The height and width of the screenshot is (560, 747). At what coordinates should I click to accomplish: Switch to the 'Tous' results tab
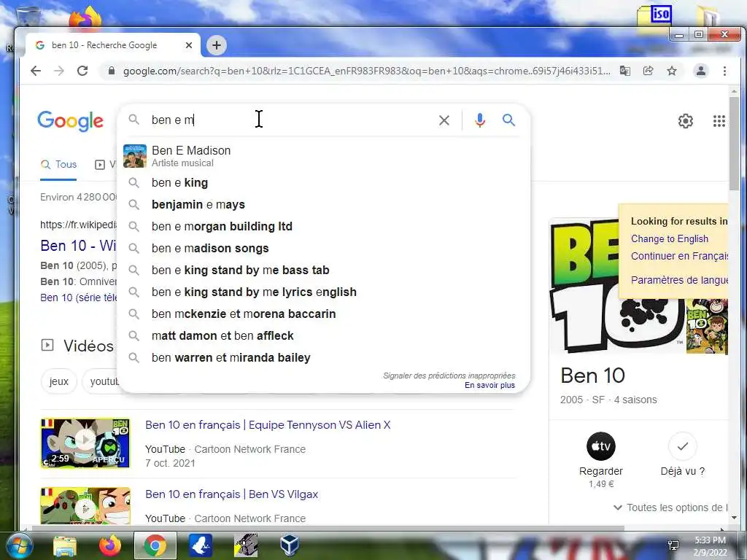58,165
